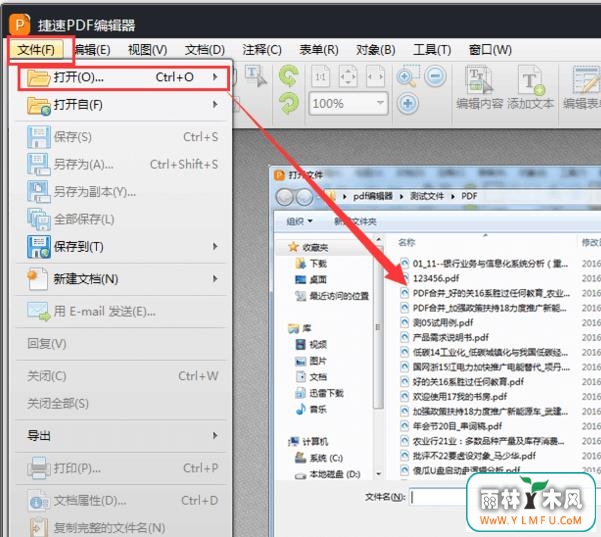Expand the 打开自(F) submenu arrow
Viewport: 601px width, 537px height.
pyautogui.click(x=215, y=105)
